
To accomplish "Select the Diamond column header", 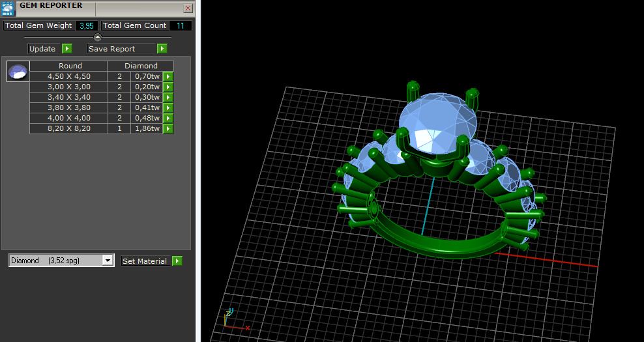I will (141, 66).
